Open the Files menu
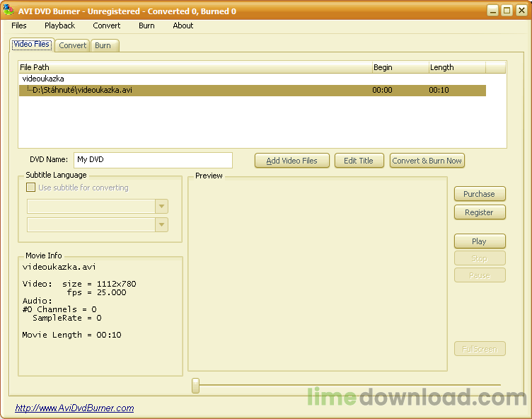 point(19,25)
